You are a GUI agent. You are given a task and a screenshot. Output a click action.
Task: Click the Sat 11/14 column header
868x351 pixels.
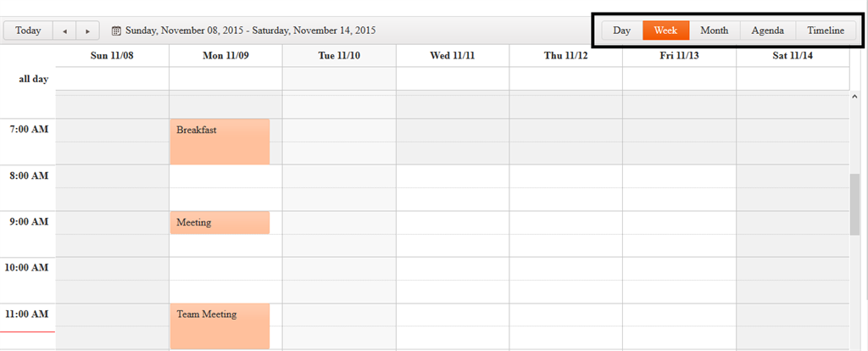pos(792,55)
